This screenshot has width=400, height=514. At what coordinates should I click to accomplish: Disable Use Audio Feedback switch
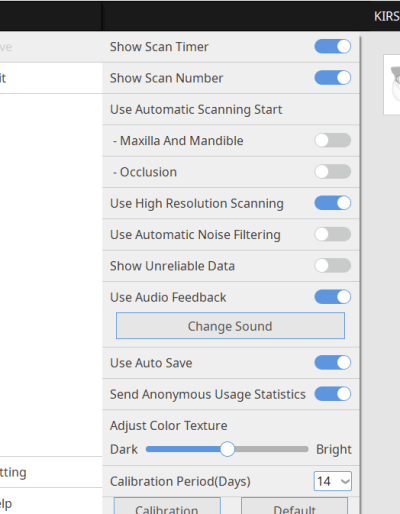click(x=332, y=297)
